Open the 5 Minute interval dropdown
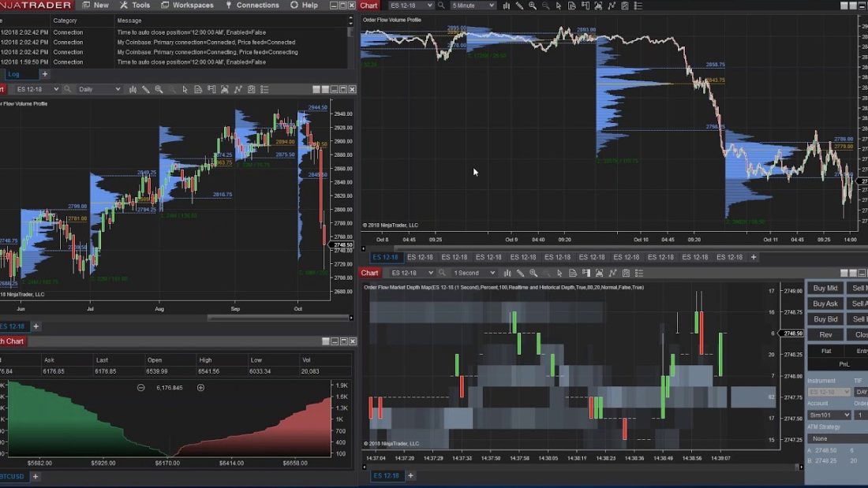868x488 pixels. coord(473,6)
